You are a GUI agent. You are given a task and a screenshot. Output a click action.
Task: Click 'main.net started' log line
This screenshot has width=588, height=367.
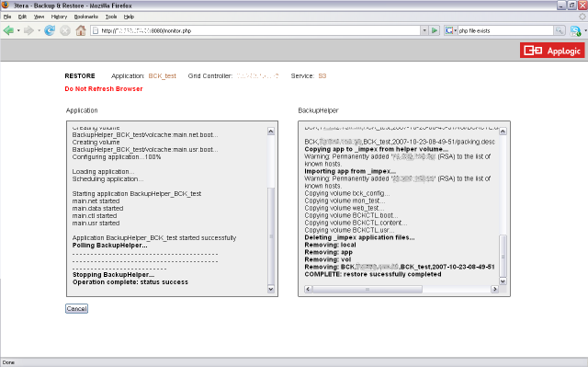tap(96, 201)
